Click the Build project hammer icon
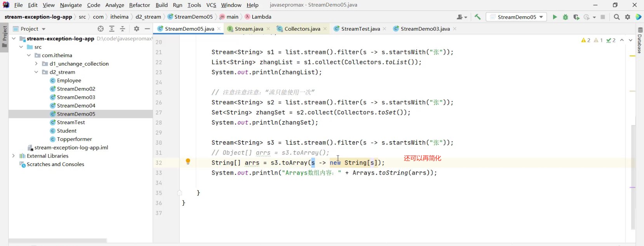This screenshot has height=246, width=644. (x=477, y=17)
